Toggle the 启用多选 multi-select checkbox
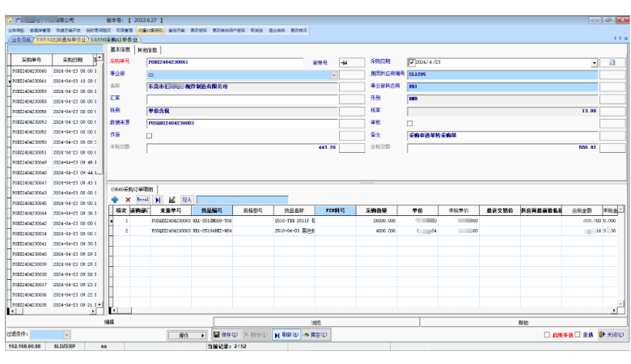The height and width of the screenshot is (364, 631). click(547, 335)
